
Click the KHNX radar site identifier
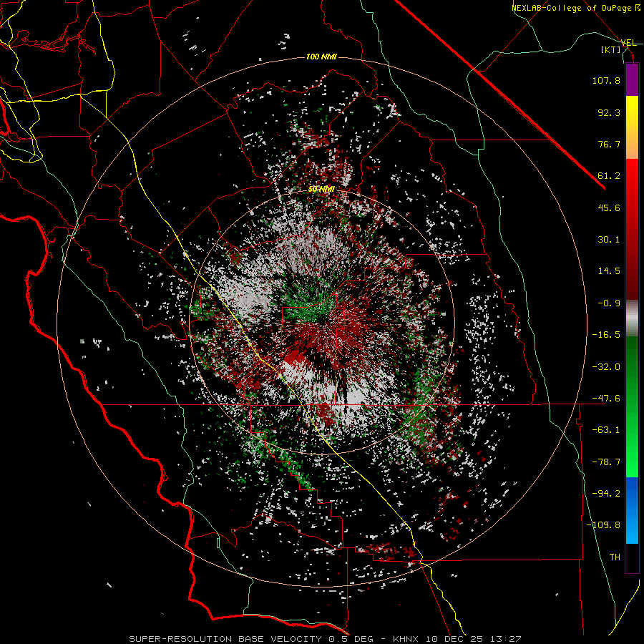[406, 639]
